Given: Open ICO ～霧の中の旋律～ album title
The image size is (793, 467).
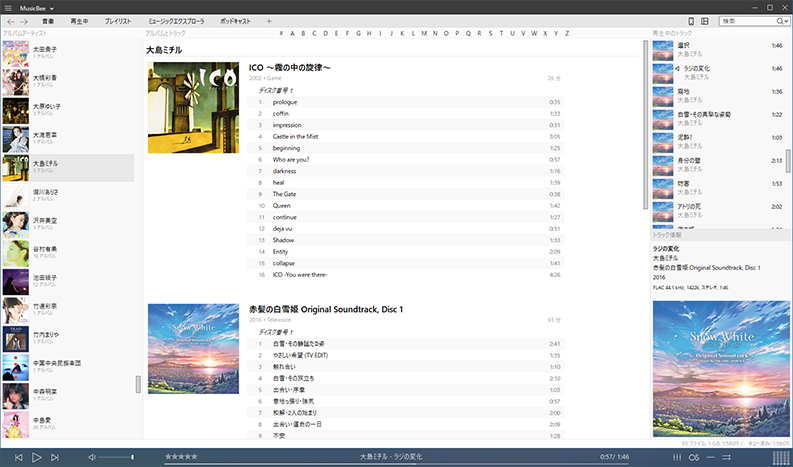Looking at the screenshot, I should tap(289, 68).
